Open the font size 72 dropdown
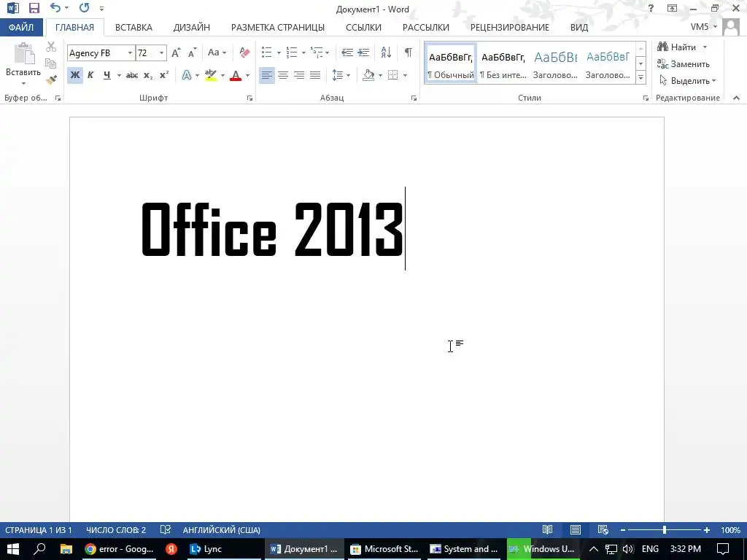 pyautogui.click(x=161, y=52)
